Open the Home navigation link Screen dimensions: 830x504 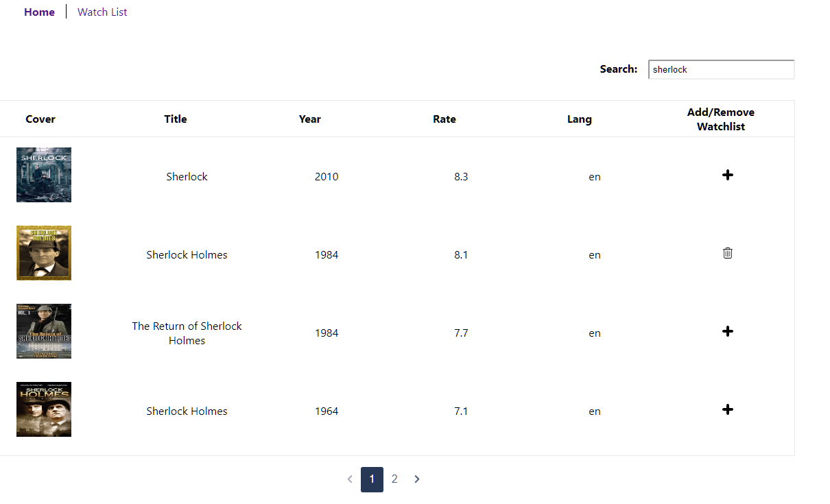39,12
